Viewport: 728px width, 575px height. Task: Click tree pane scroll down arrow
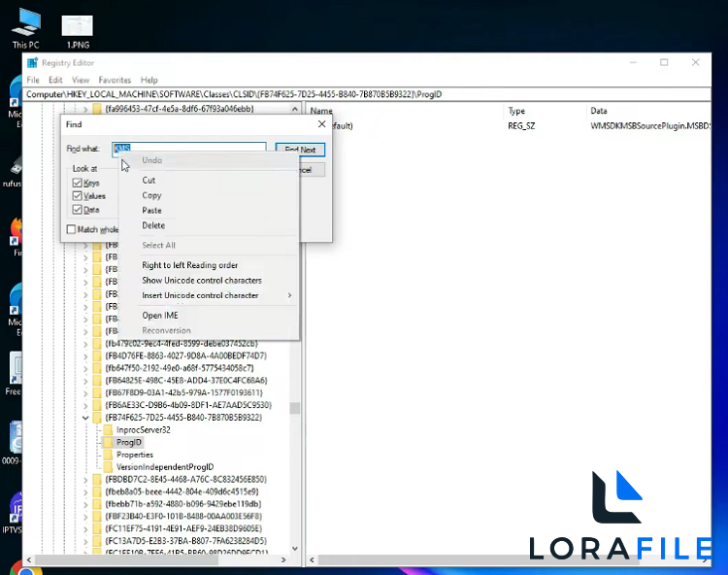(x=294, y=549)
